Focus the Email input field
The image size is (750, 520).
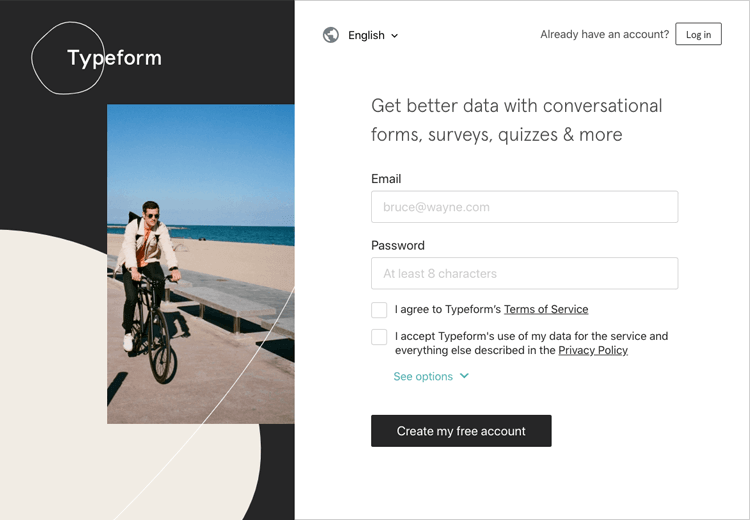coord(524,207)
